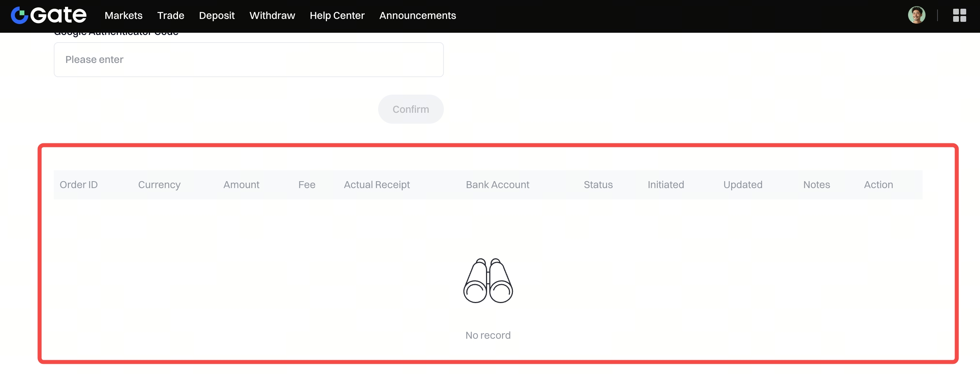Click the Bank Account column header
The width and height of the screenshot is (980, 374).
click(x=497, y=185)
